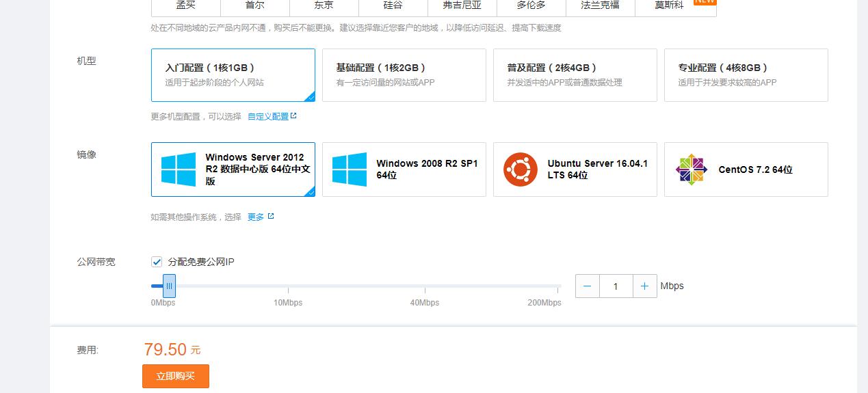Select the 基础配置 (1核2GB) machine type
868x393 pixels.
(x=404, y=75)
